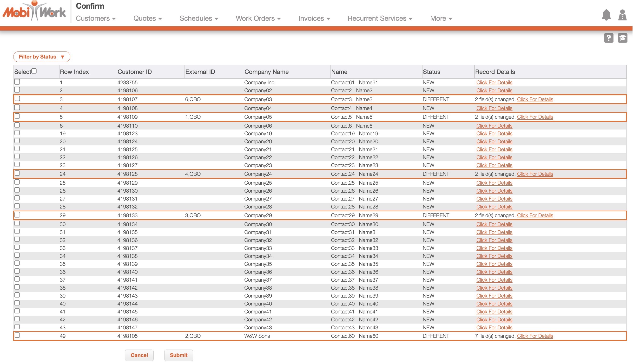Screen dimensions: 633x364
Task: Open the help question mark icon
Action: [608, 38]
